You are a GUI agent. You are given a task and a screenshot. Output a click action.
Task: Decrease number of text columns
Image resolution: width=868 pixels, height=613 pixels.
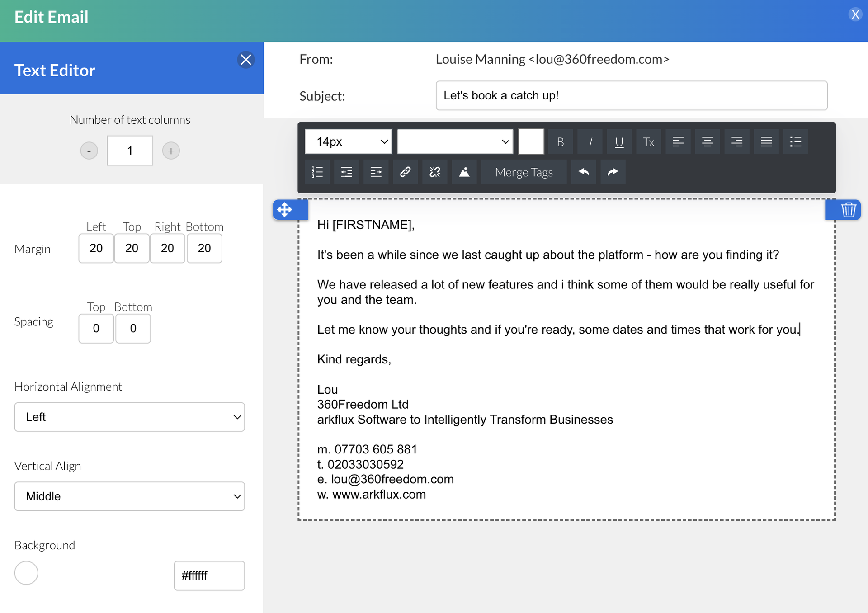89,151
